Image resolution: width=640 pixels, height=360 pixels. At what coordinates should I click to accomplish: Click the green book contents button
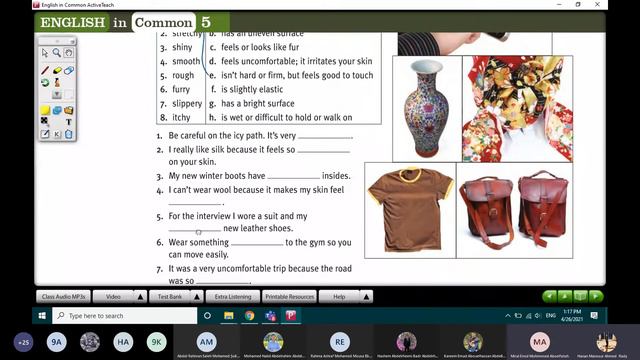click(x=580, y=296)
